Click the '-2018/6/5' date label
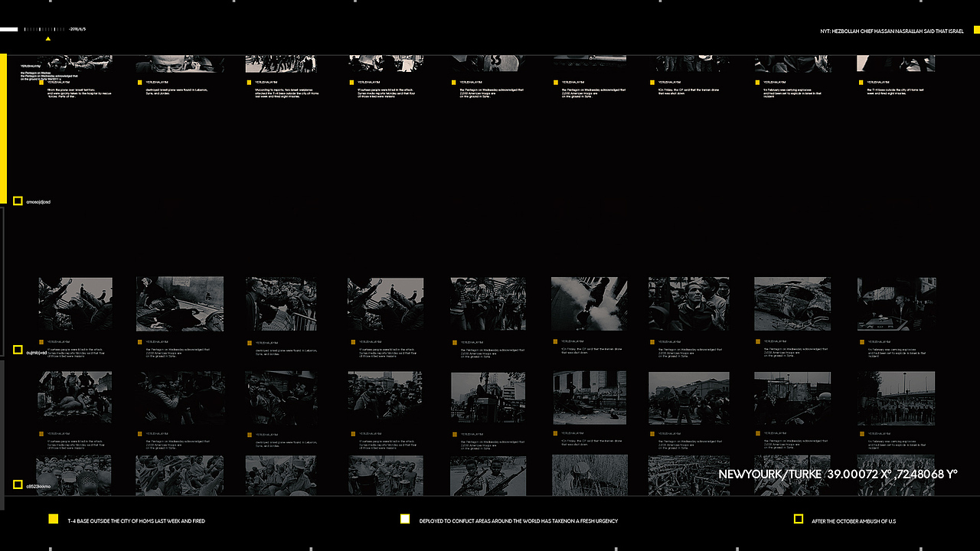 (77, 29)
